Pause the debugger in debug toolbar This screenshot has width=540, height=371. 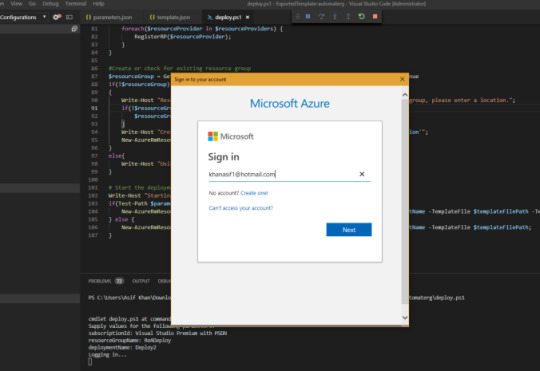coord(308,16)
